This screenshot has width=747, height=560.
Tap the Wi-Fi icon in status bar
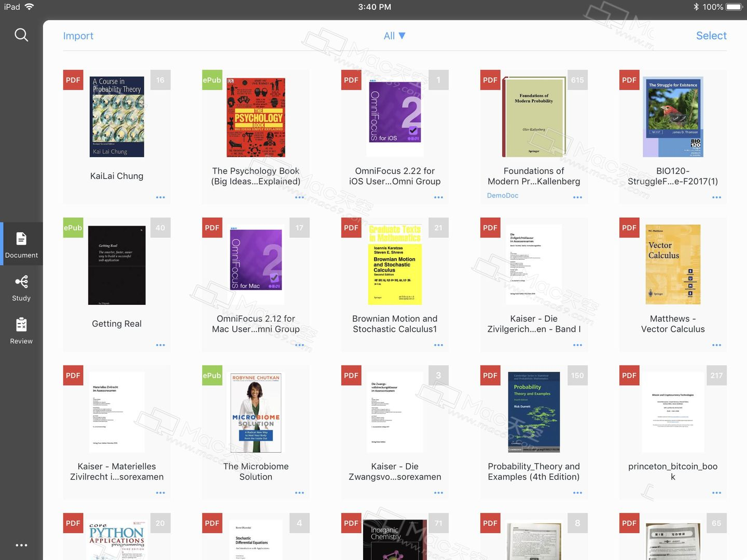[29, 7]
